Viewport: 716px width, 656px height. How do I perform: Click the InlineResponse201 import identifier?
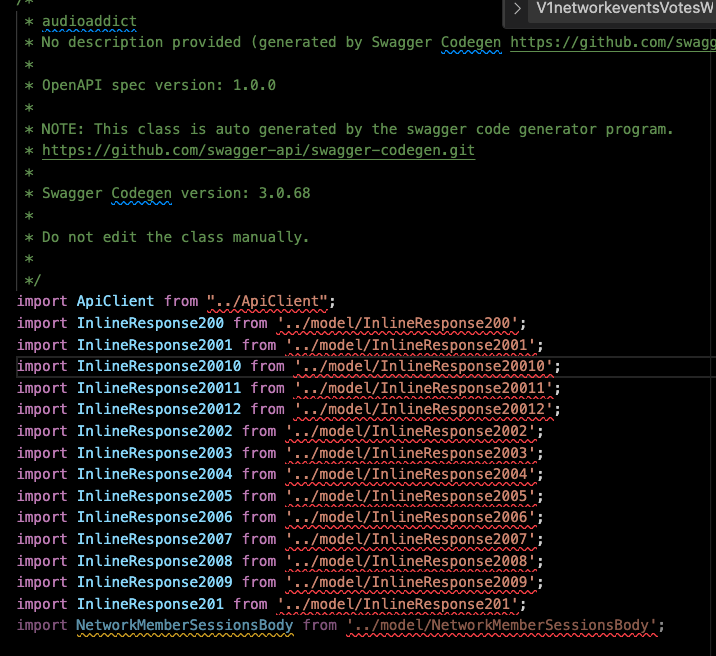pos(150,604)
